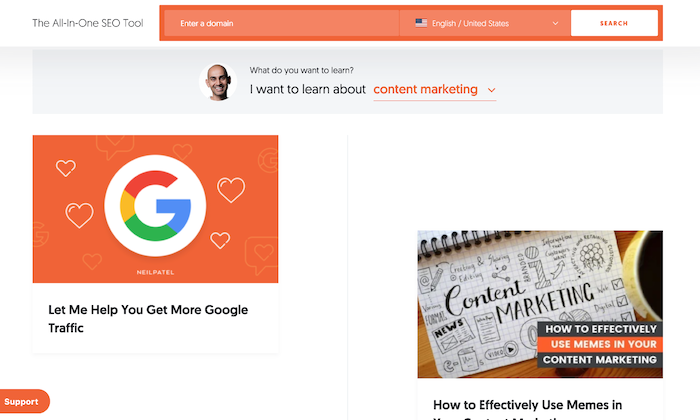This screenshot has width=700, height=420.
Task: Click the Use Memes In Your banner overlay
Action: [x=600, y=344]
